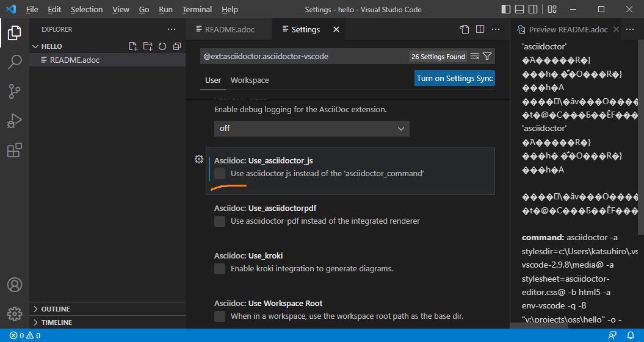Open the Accounts menu icon
644x342 pixels.
15,285
